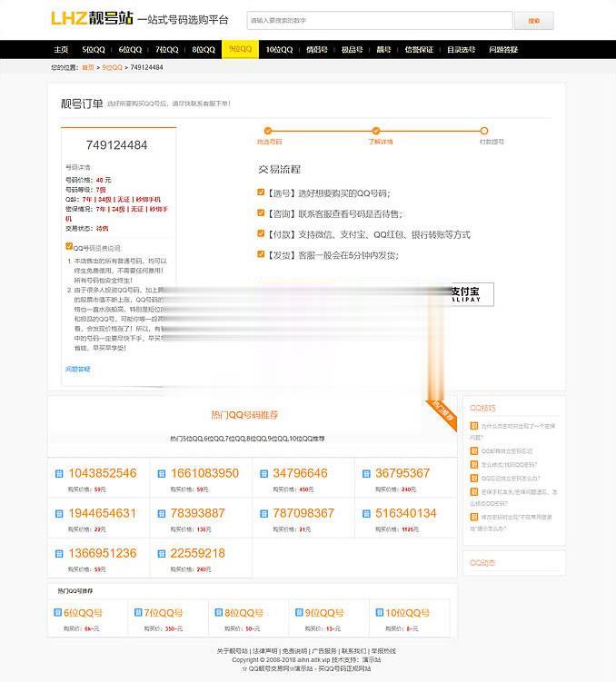Click the icon next to 9位QQ号
This screenshot has width=616, height=682.
pyautogui.click(x=299, y=612)
